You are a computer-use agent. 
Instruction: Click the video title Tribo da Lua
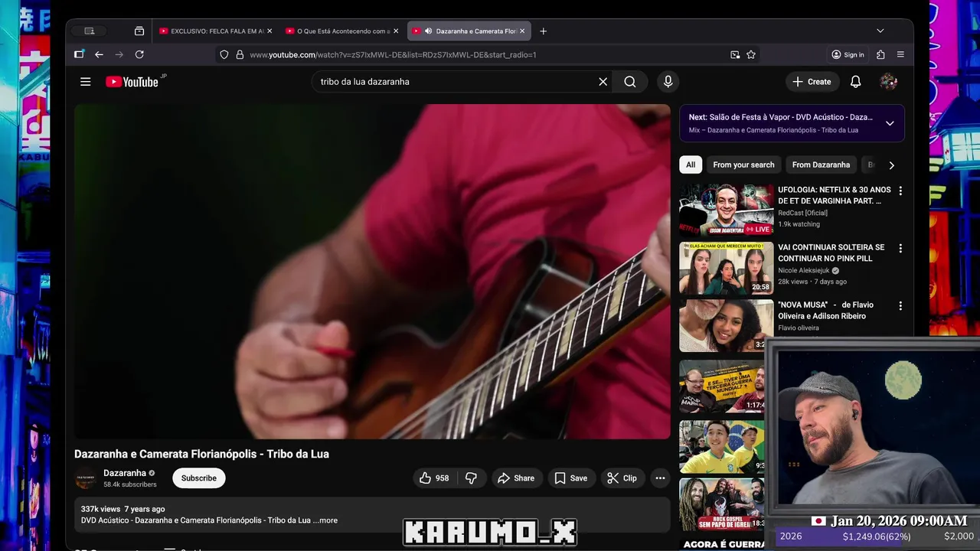(x=201, y=454)
